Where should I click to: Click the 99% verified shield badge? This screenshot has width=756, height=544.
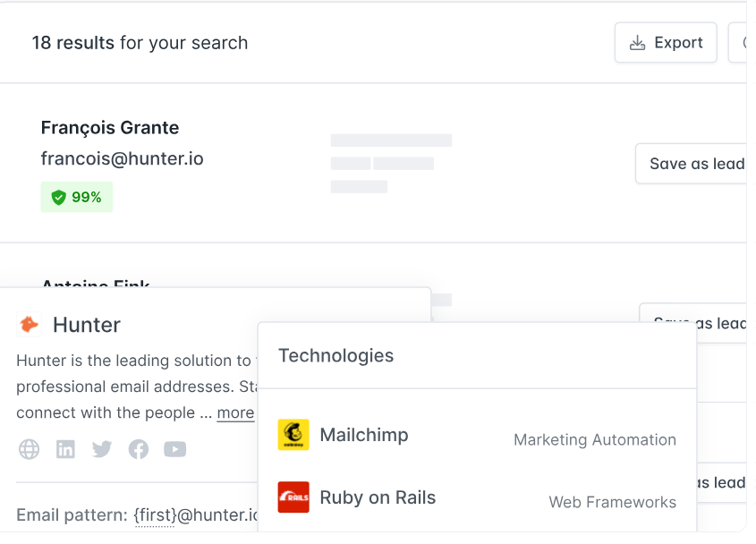coord(77,197)
